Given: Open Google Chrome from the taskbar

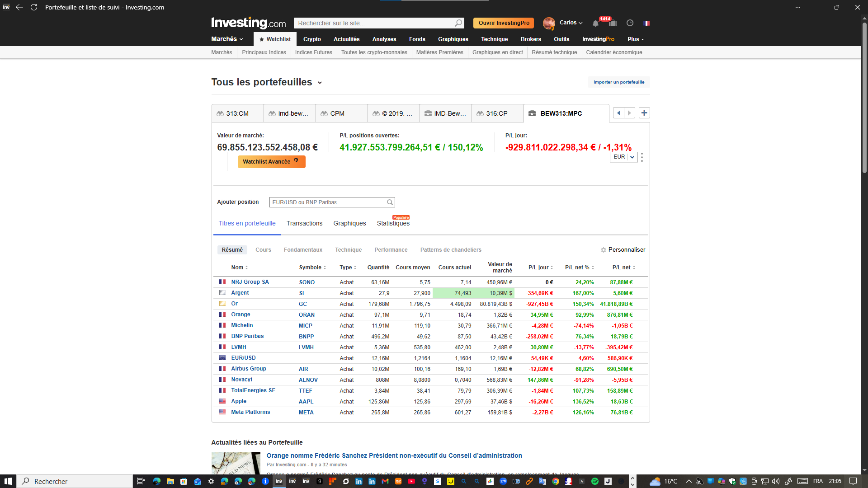Looking at the screenshot, I should click(x=556, y=481).
